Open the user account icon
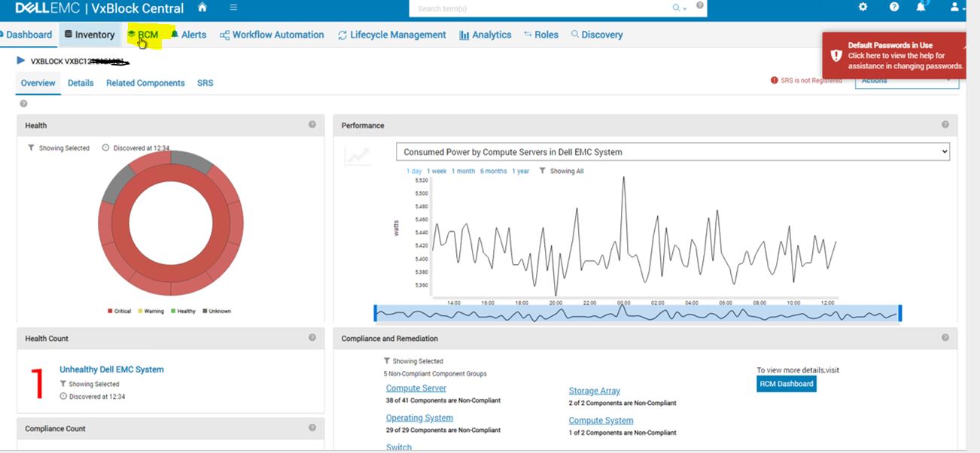Image resolution: width=980 pixels, height=453 pixels. pyautogui.click(x=955, y=7)
